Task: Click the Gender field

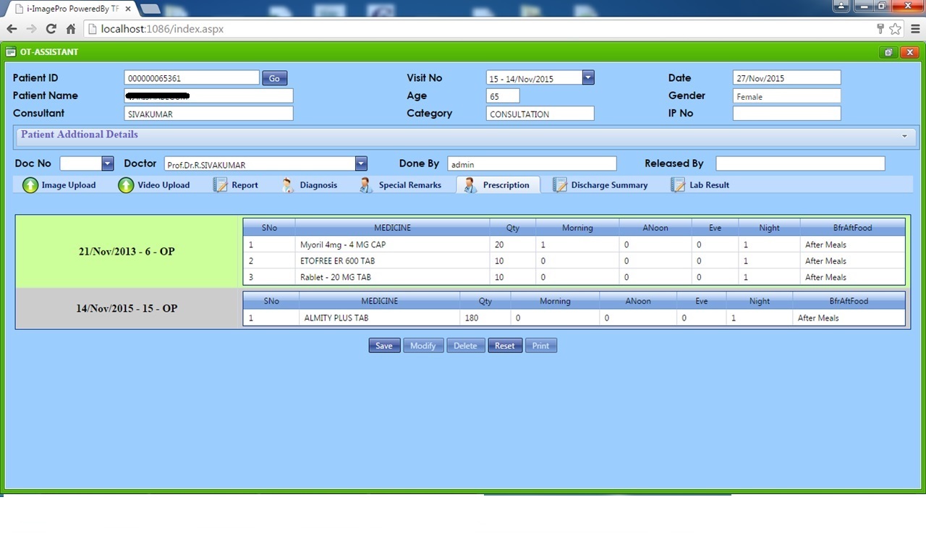Action: 786,96
